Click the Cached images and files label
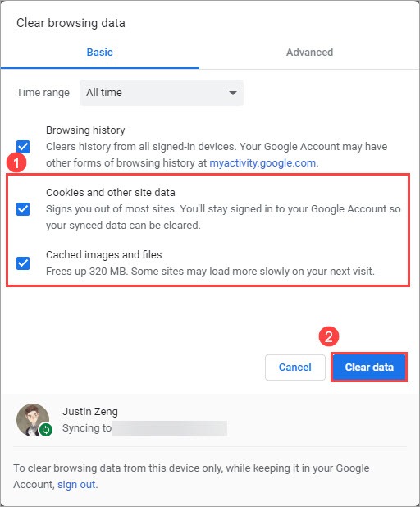 [104, 255]
